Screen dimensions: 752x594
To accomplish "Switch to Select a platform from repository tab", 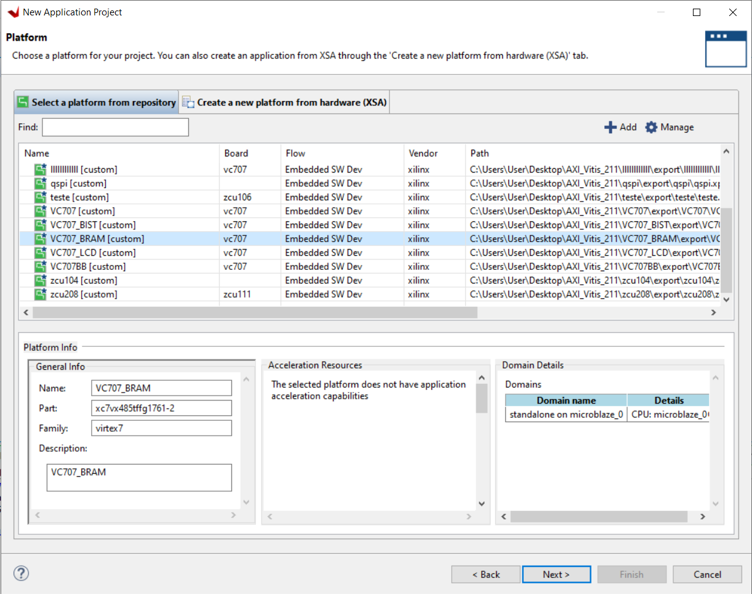I will click(96, 102).
